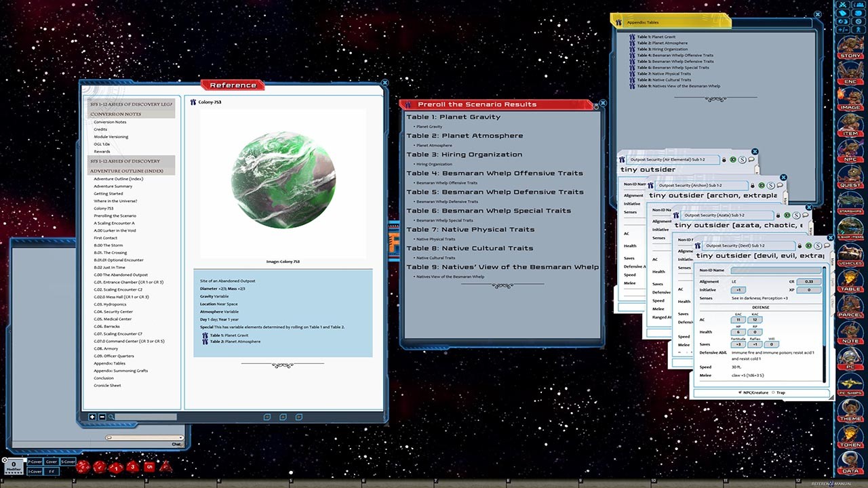Click the zoom-in magnifier on the Reference window
868x488 pixels.
tap(92, 417)
